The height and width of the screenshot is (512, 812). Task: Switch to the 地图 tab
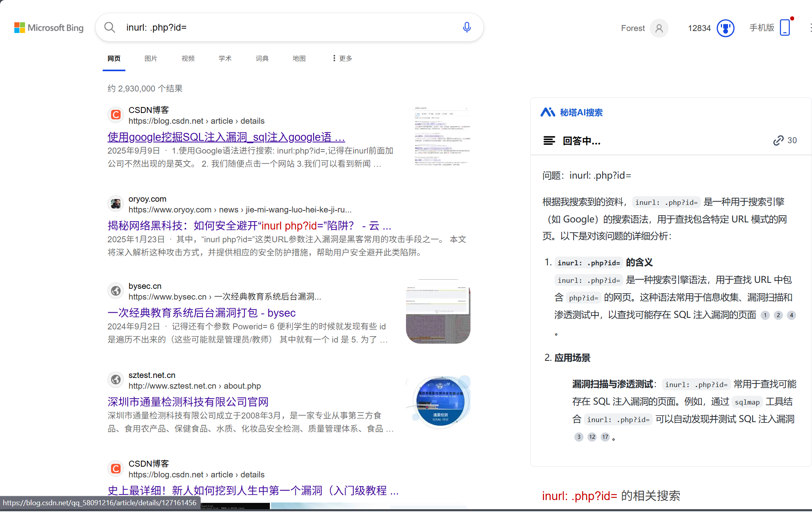coord(299,58)
